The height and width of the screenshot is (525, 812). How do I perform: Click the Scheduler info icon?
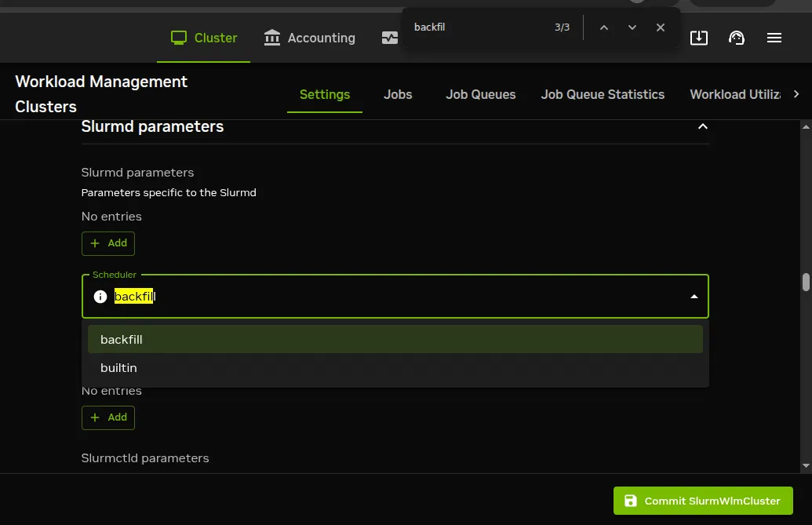click(100, 296)
